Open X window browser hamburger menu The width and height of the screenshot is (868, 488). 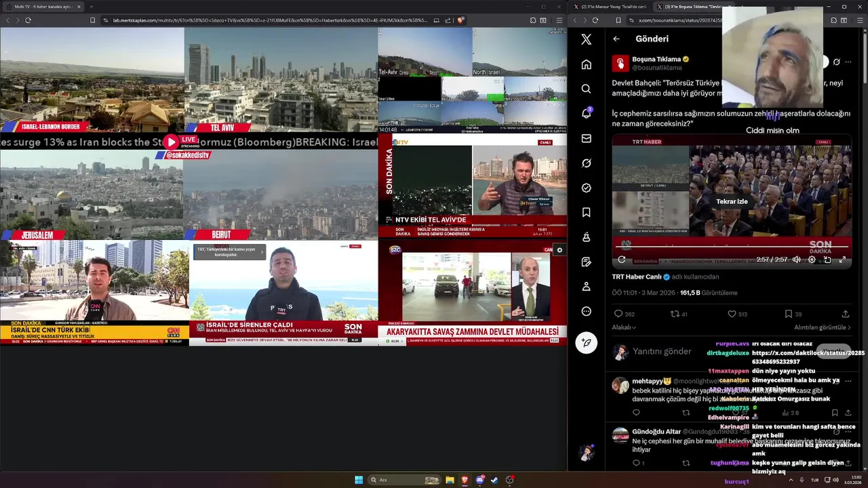point(859,20)
